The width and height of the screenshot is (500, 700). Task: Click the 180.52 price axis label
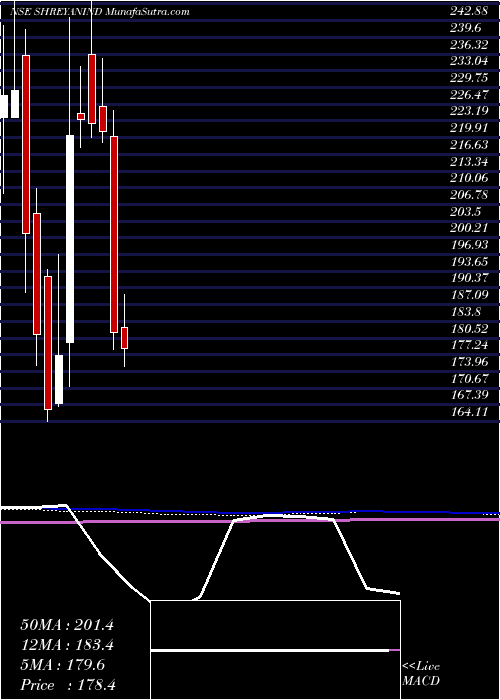point(469,328)
